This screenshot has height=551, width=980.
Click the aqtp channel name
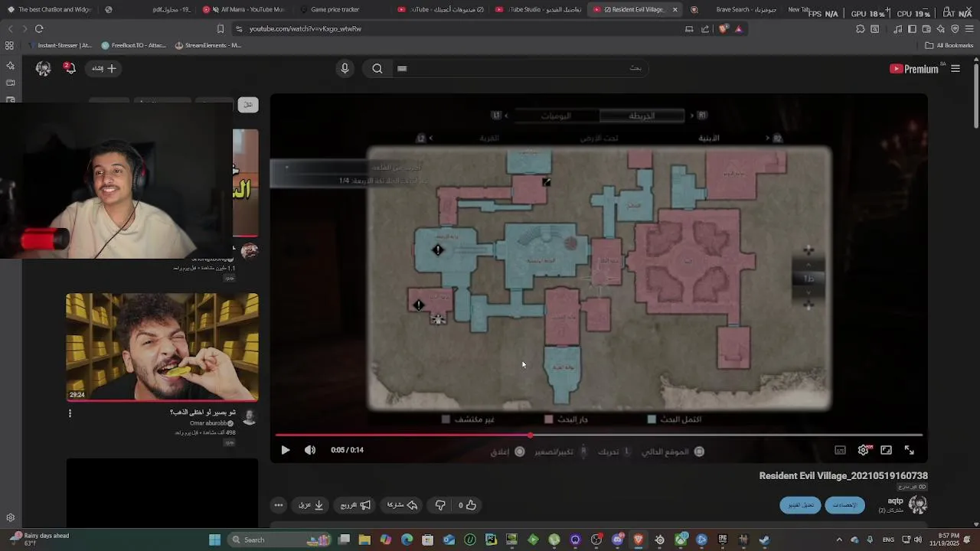tap(895, 501)
